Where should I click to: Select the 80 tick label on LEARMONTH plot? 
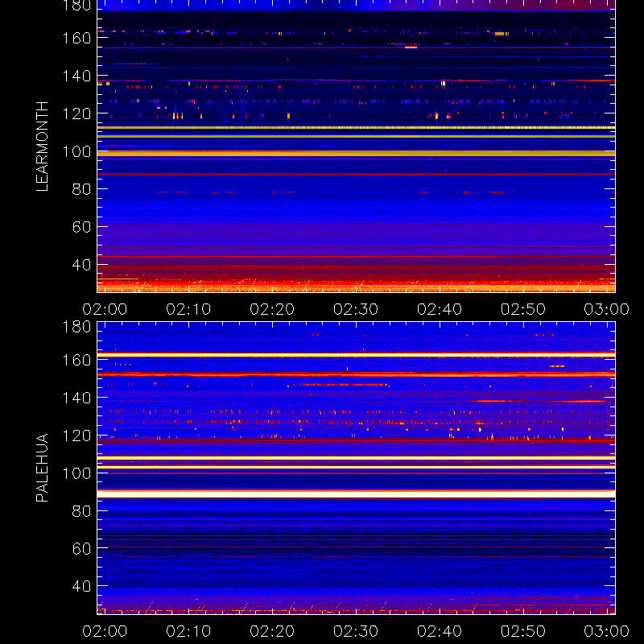point(81,189)
